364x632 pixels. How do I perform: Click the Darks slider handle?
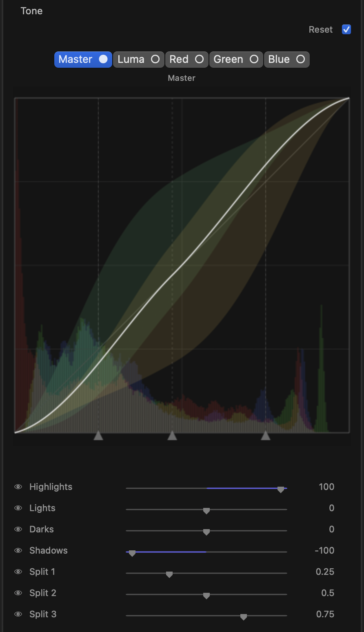click(206, 532)
